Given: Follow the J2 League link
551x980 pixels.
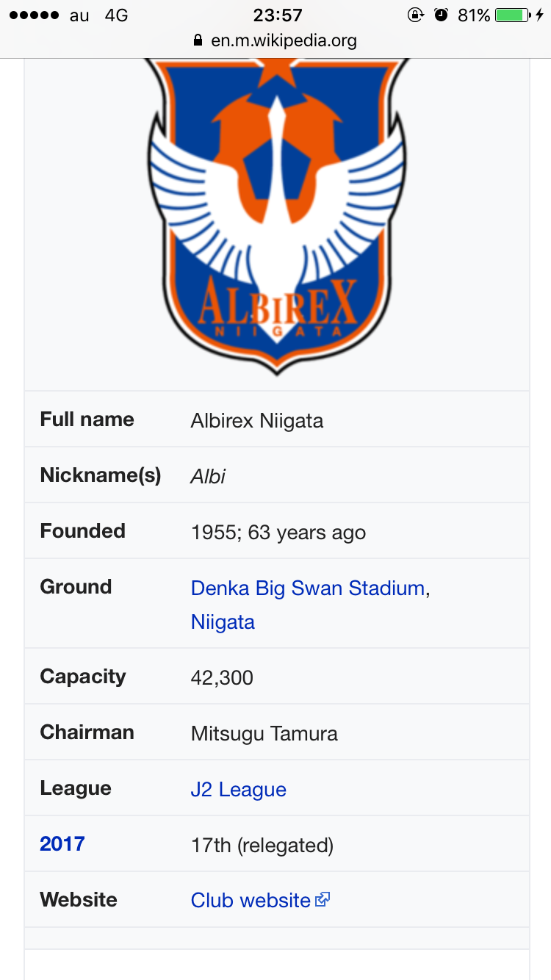Looking at the screenshot, I should point(239,789).
